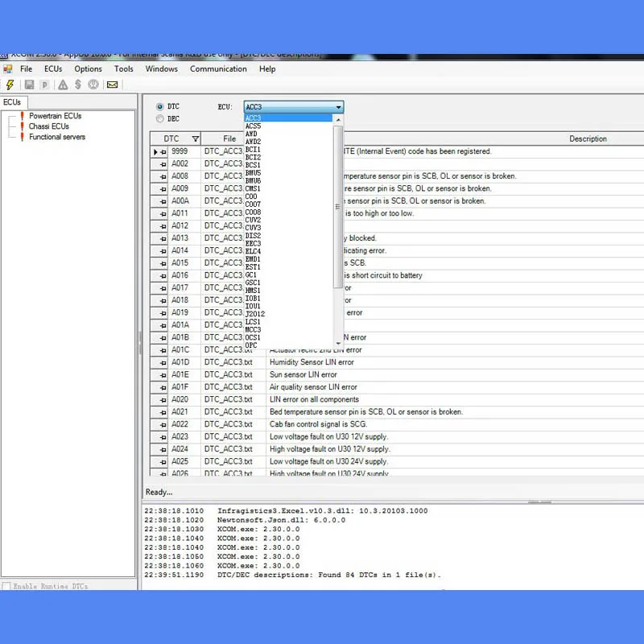Click the yellow lightning bolt connect icon
Image resolution: width=644 pixels, height=644 pixels.
coord(10,85)
